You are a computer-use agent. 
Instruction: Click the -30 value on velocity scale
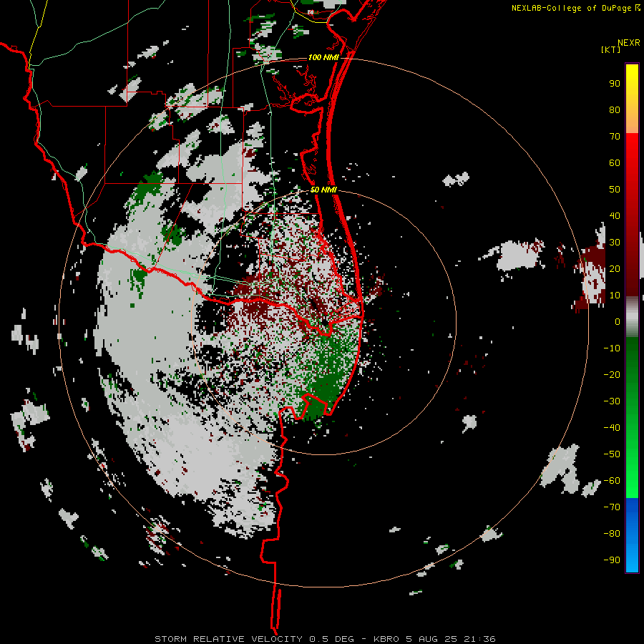click(x=612, y=401)
